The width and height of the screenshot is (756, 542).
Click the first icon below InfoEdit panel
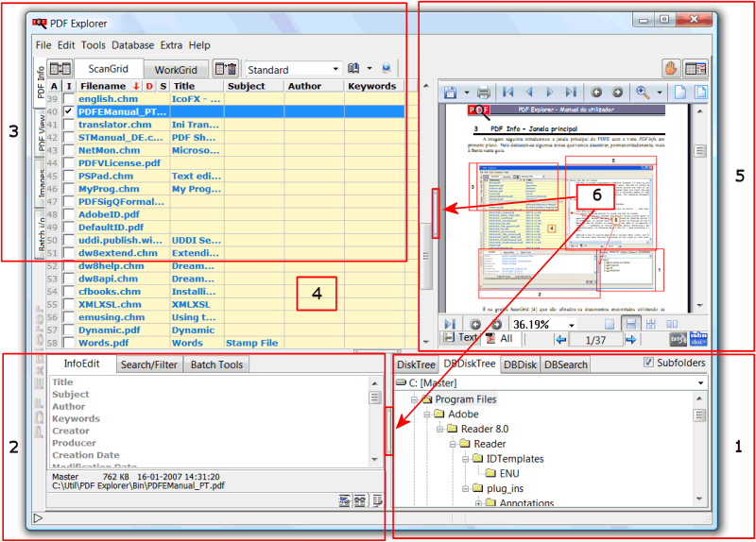pyautogui.click(x=344, y=500)
